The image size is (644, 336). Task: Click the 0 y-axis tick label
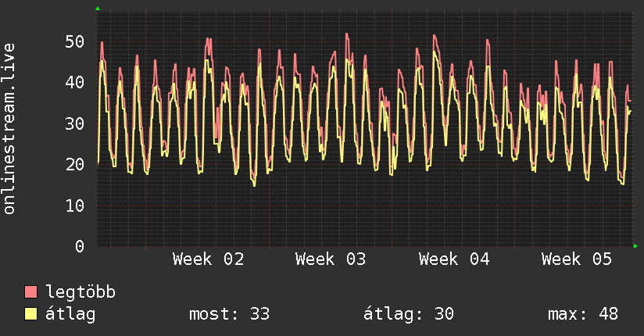[80, 246]
